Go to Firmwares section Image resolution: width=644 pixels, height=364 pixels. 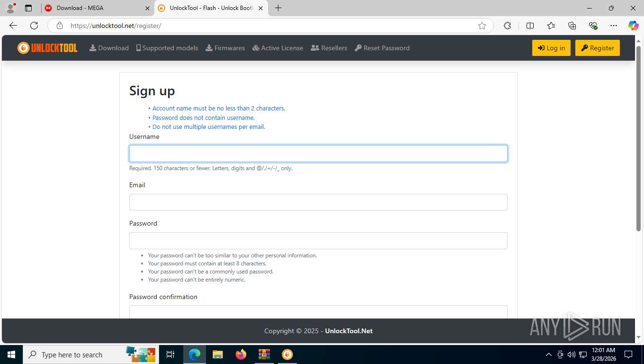pos(225,48)
